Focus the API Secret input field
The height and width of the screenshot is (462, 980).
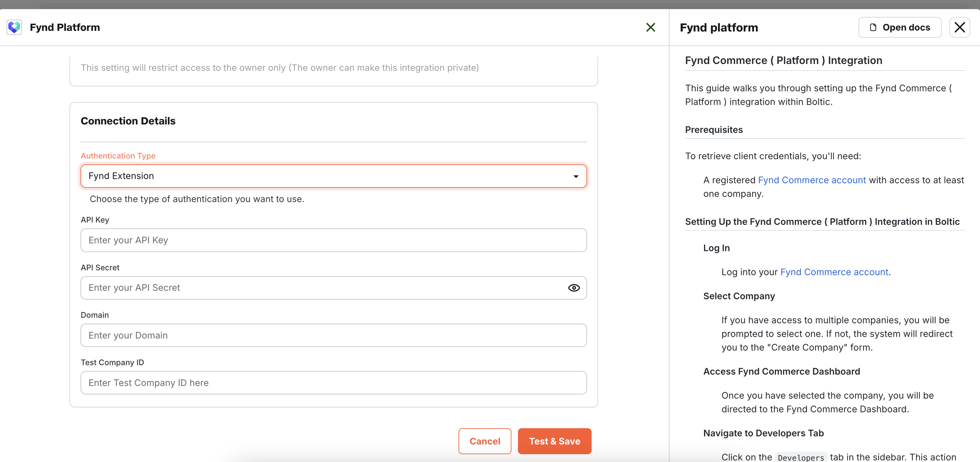333,288
